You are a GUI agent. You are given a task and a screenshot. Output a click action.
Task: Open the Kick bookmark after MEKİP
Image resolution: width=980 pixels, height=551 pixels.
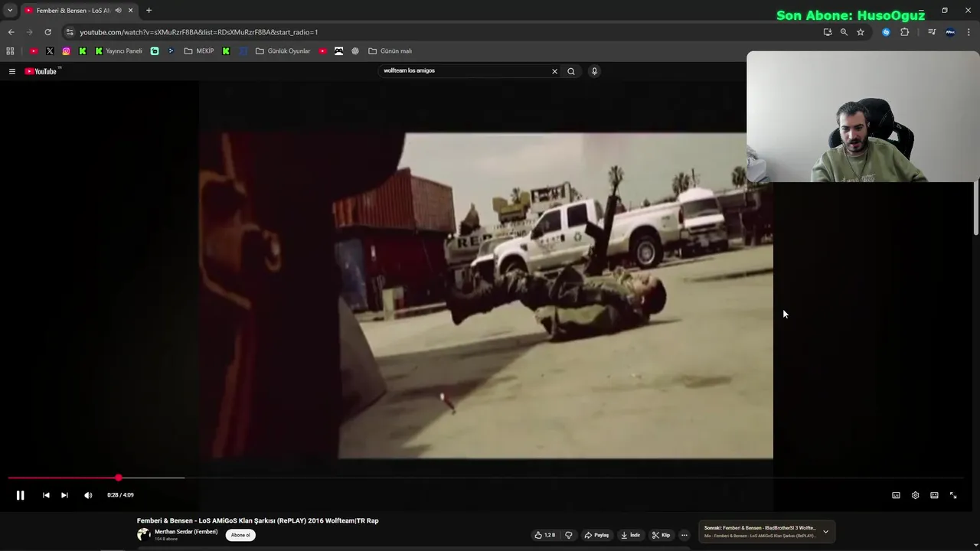pyautogui.click(x=226, y=51)
